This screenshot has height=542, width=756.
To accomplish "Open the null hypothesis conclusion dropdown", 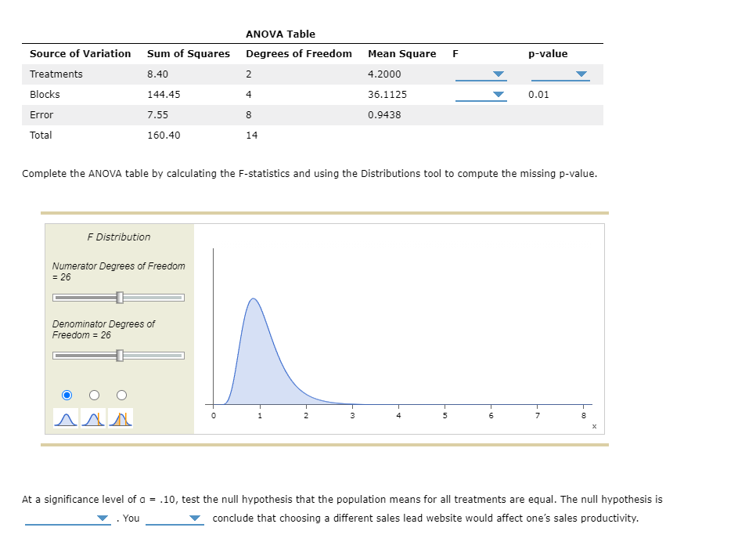I will 102,518.
